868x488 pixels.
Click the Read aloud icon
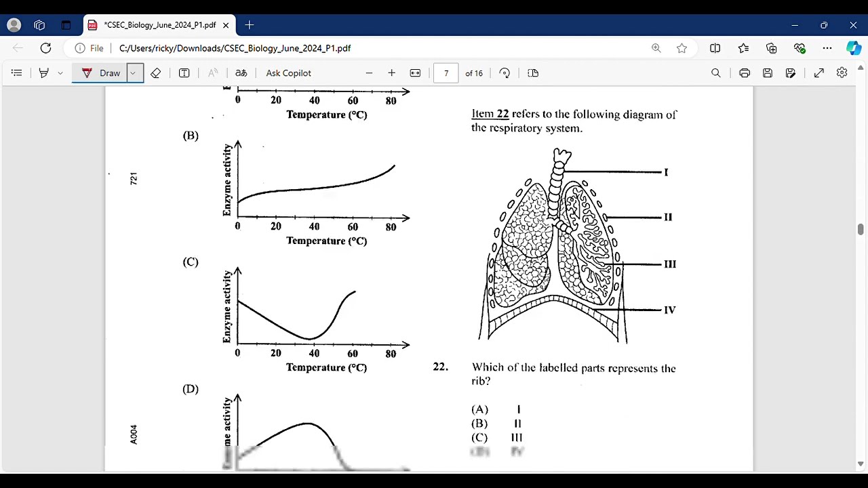point(213,73)
